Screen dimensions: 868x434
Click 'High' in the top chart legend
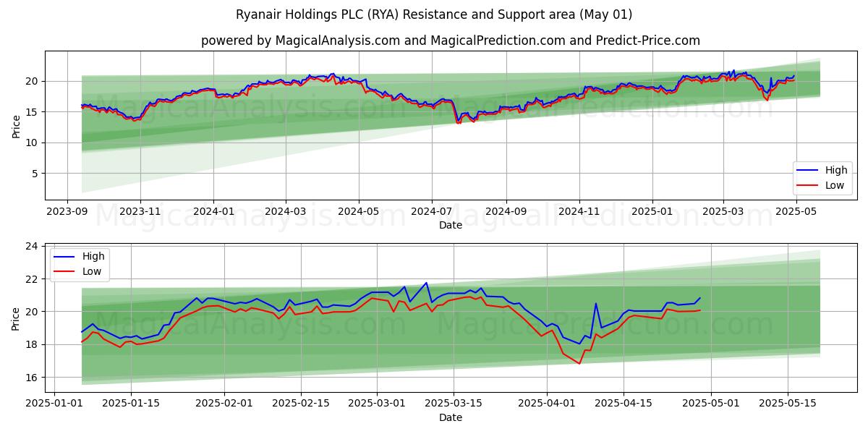tap(836, 170)
